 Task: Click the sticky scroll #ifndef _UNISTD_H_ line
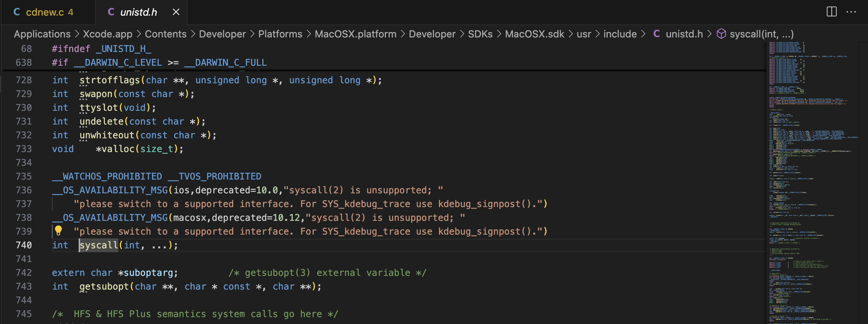(102, 49)
